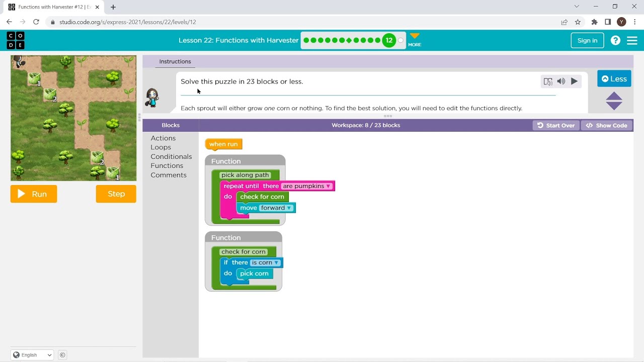This screenshot has width=644, height=362.
Task: Select the 'check for corn' call block
Action: (x=262, y=197)
